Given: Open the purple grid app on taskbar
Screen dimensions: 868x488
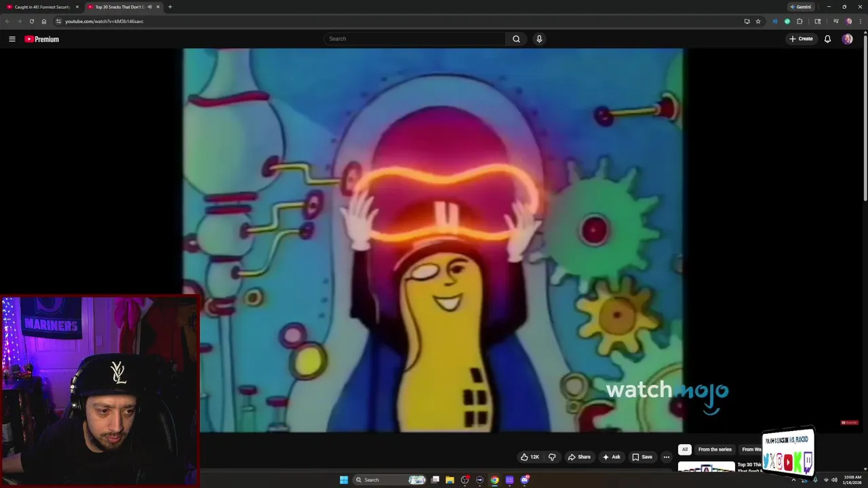Looking at the screenshot, I should 509,480.
